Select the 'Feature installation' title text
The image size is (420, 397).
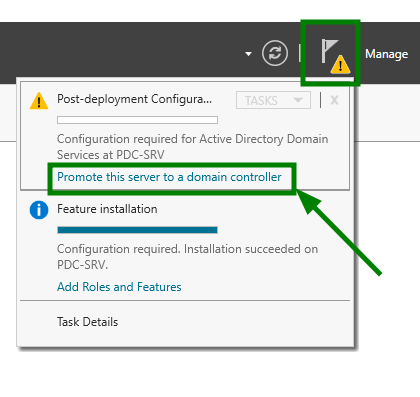pyautogui.click(x=107, y=209)
